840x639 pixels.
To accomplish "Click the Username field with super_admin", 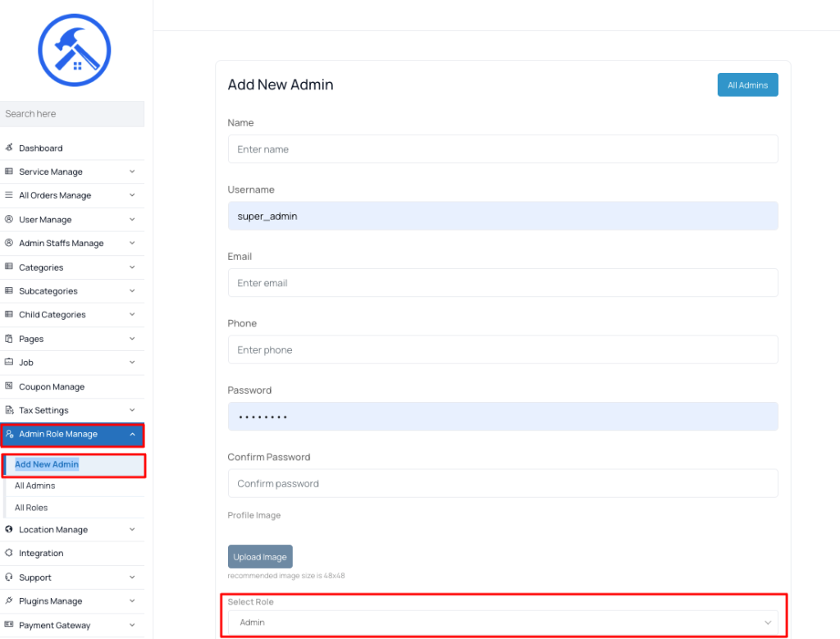I will tap(503, 216).
